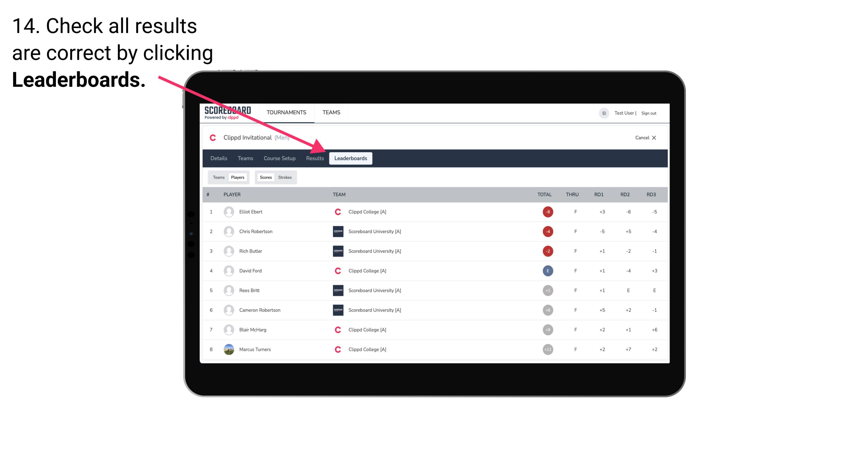This screenshot has width=868, height=467.
Task: Open the Leaderboards tab
Action: (x=351, y=158)
